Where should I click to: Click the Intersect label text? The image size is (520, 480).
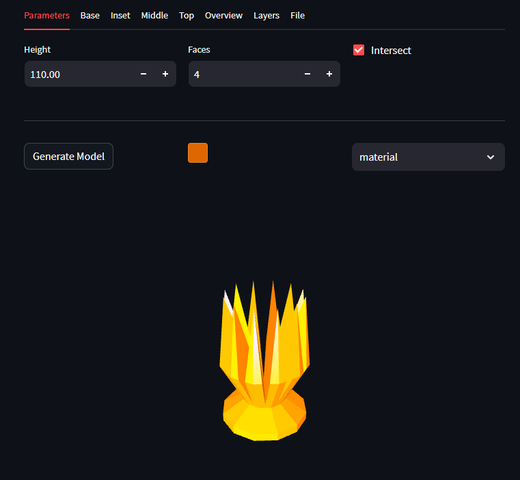(x=391, y=50)
